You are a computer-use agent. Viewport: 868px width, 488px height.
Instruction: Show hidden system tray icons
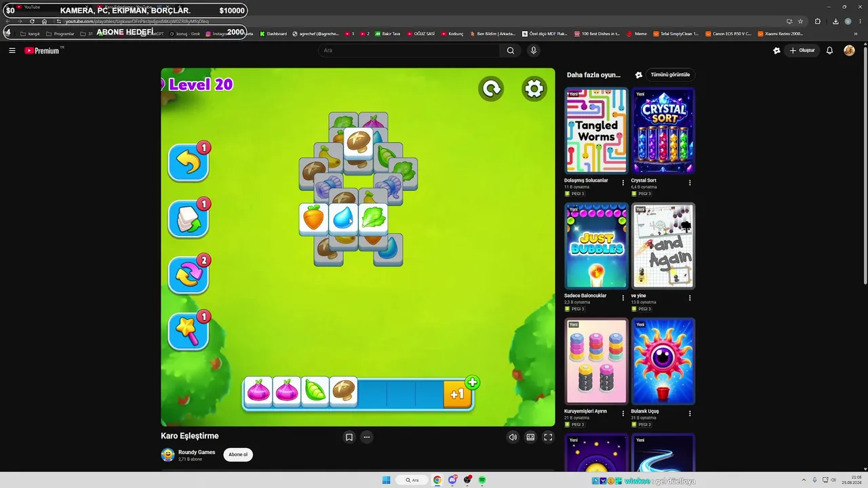pos(804,480)
